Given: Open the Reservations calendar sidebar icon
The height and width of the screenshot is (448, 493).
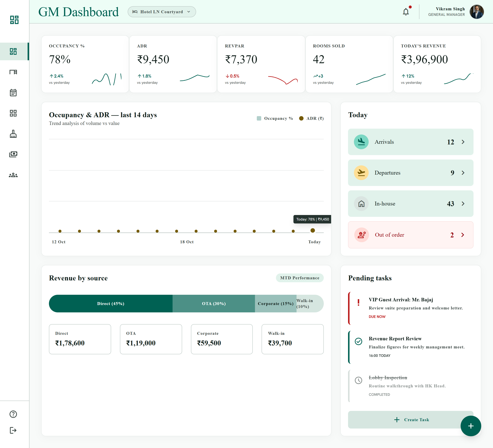Looking at the screenshot, I should coord(13,93).
